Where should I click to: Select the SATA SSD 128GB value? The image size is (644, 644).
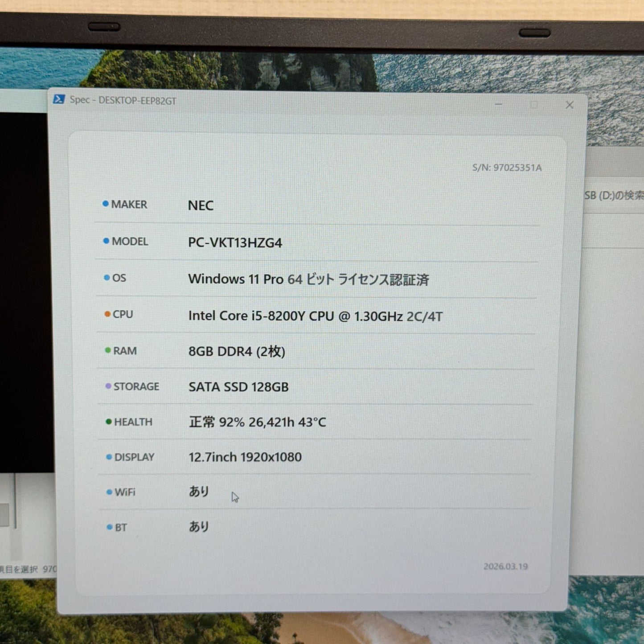click(238, 387)
